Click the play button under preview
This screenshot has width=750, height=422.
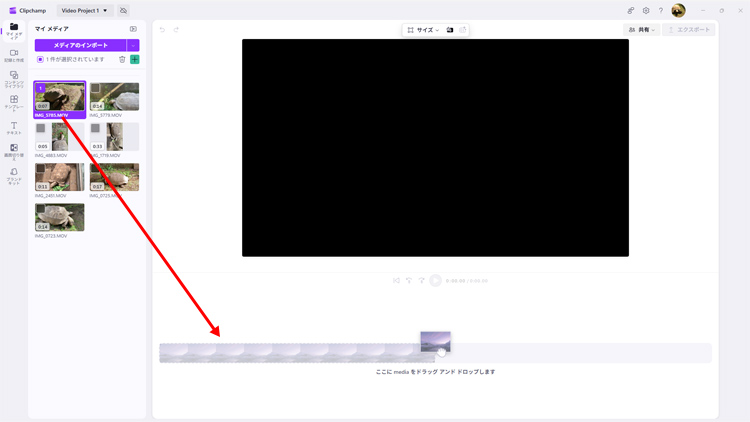coord(435,281)
